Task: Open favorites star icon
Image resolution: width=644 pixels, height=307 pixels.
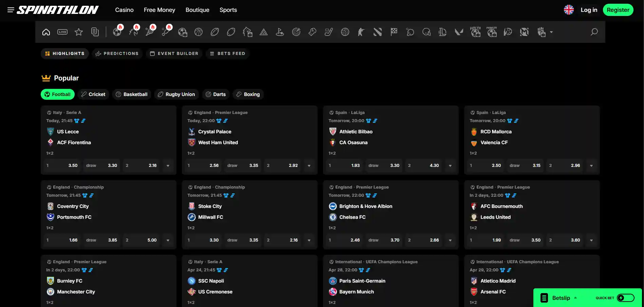Action: [79, 32]
